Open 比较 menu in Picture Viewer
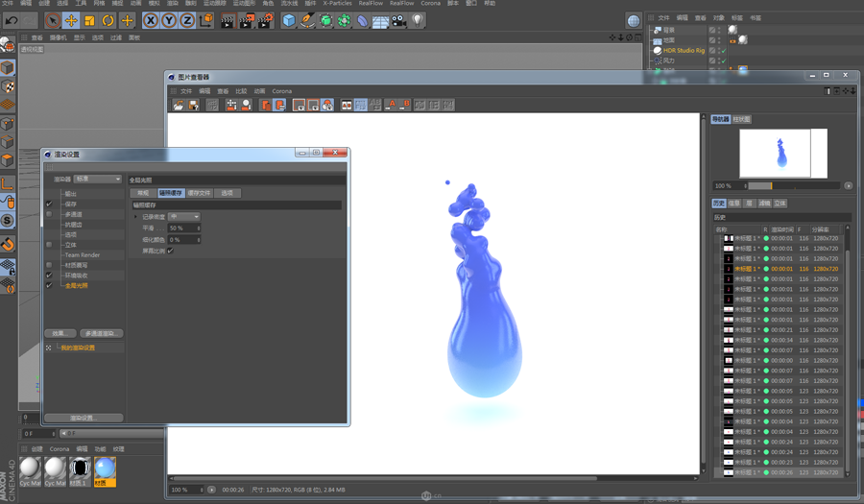This screenshot has width=864, height=504. coord(241,91)
